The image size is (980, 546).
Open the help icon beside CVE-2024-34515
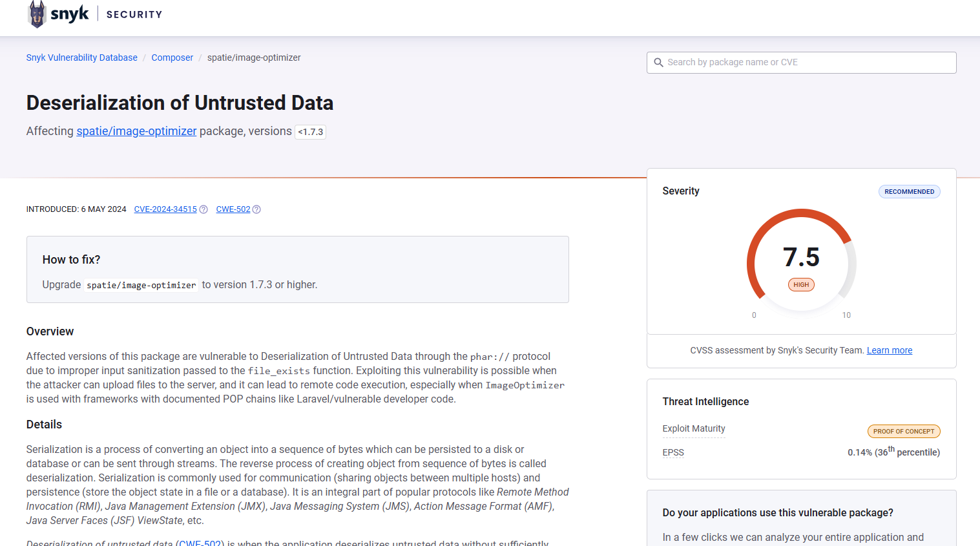[x=203, y=209]
